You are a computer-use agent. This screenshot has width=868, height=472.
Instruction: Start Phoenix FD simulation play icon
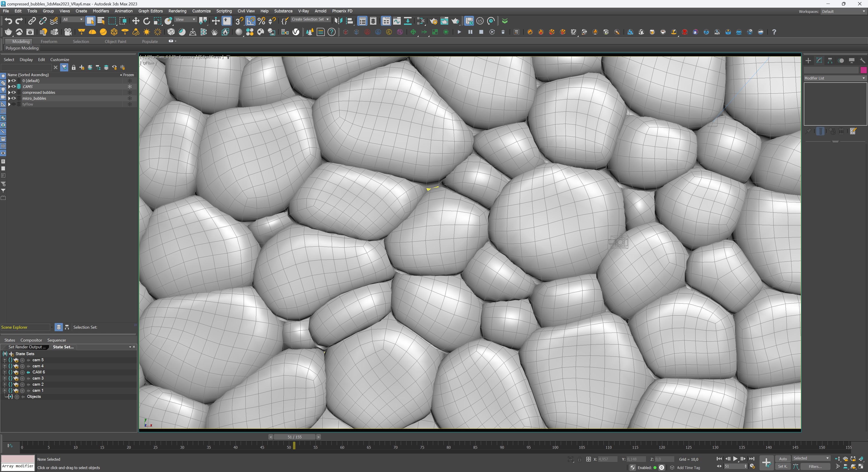pyautogui.click(x=459, y=32)
